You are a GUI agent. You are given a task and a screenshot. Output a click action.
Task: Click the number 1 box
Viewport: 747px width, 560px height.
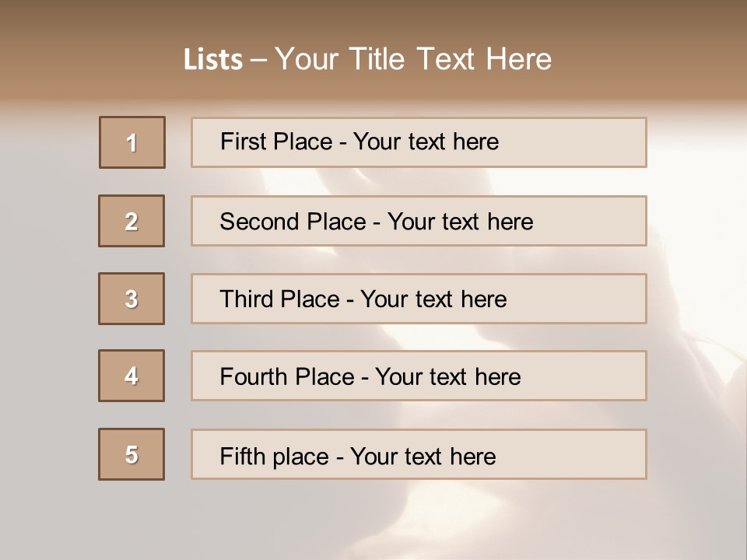pos(132,142)
